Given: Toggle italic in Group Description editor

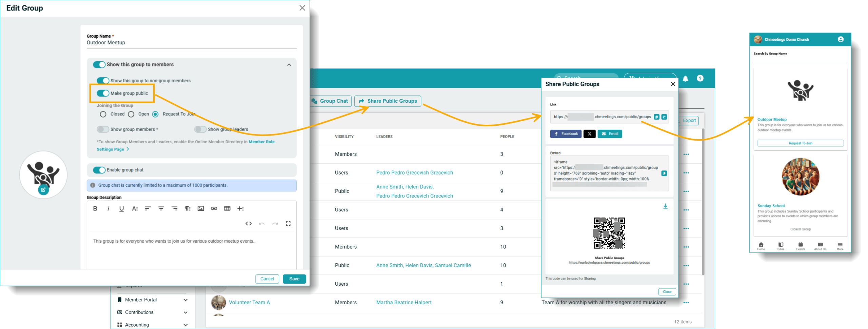Looking at the screenshot, I should coord(108,208).
